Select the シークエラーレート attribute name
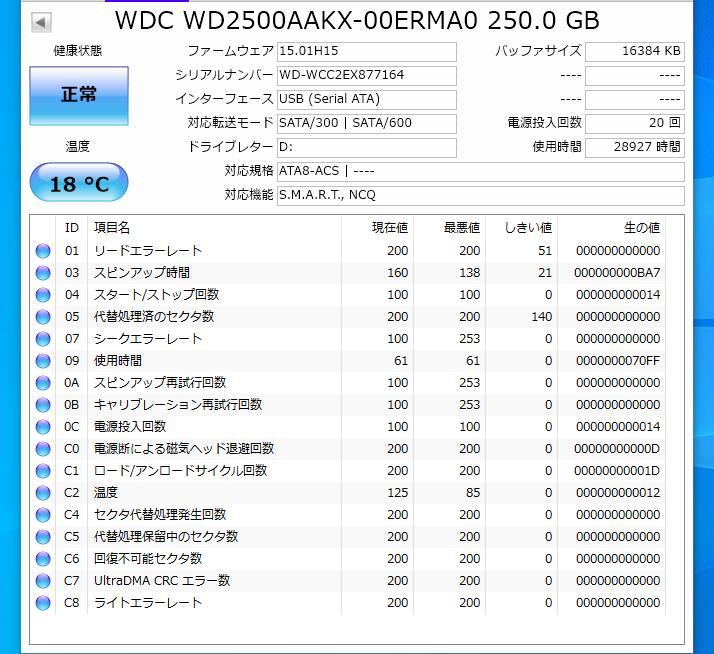This screenshot has height=654, width=714. (x=148, y=339)
